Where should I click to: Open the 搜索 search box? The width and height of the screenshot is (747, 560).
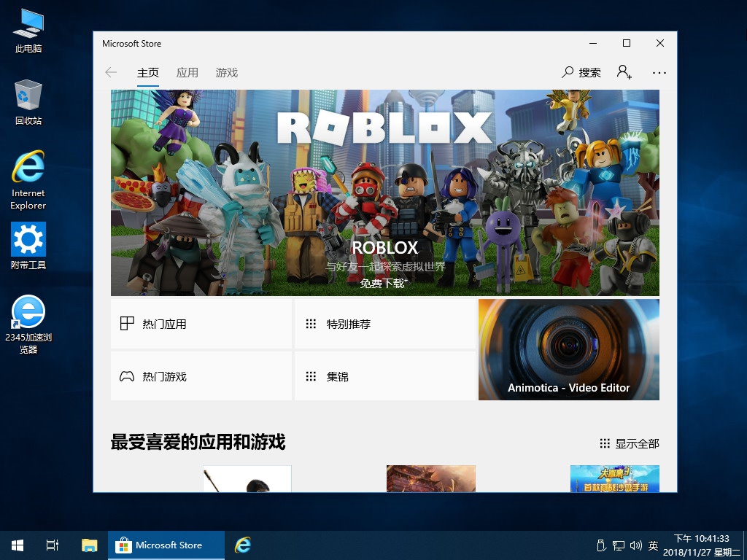pyautogui.click(x=581, y=72)
